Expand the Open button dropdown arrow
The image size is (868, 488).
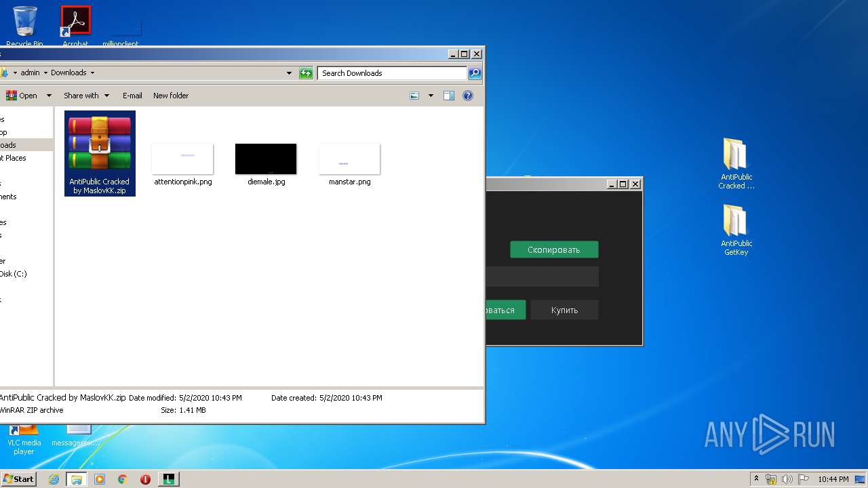tap(49, 96)
